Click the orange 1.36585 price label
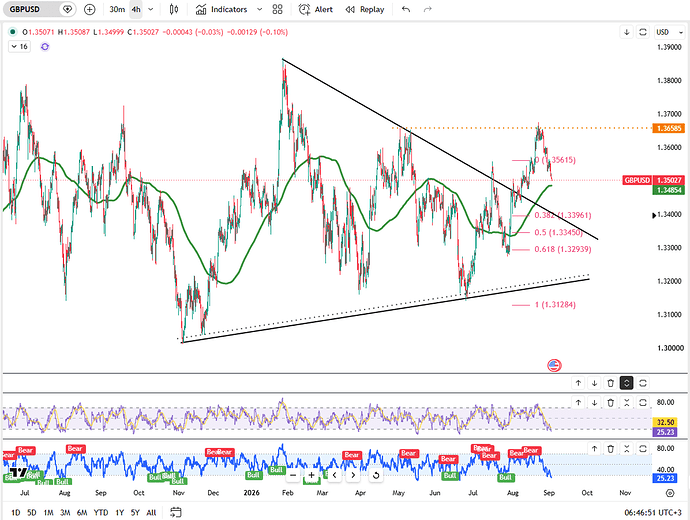The image size is (690, 520). click(669, 128)
